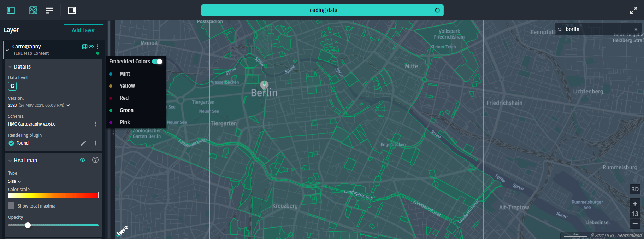
Task: Click into the berlin search field
Action: 598,29
